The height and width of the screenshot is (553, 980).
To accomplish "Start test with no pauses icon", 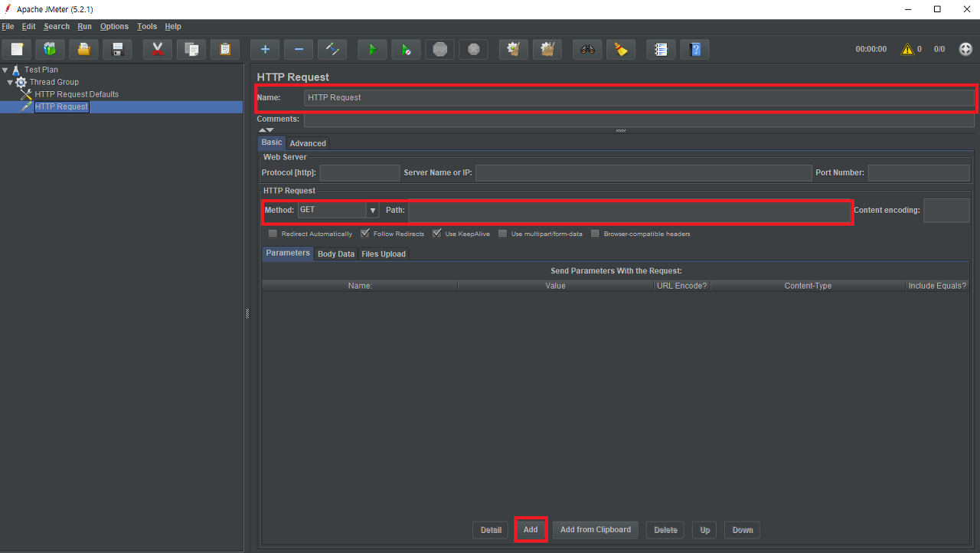I will click(406, 50).
